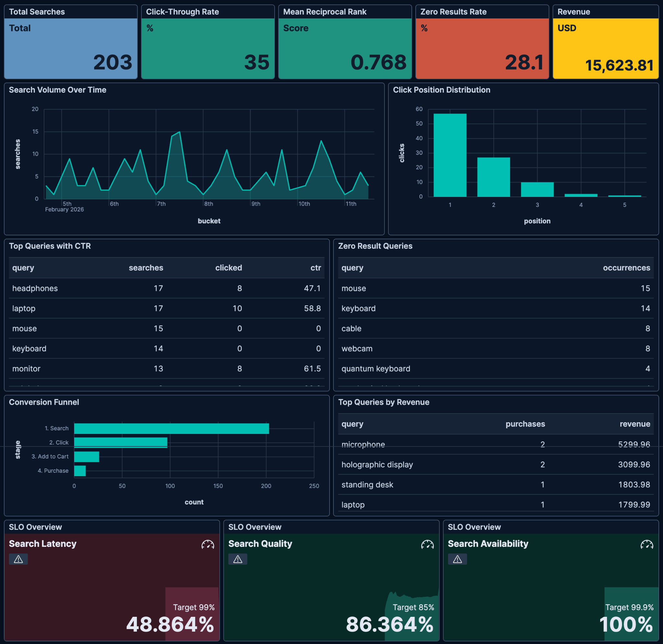Select the Revenue 15,623.81 metric
This screenshot has width=663, height=644.
pos(605,48)
